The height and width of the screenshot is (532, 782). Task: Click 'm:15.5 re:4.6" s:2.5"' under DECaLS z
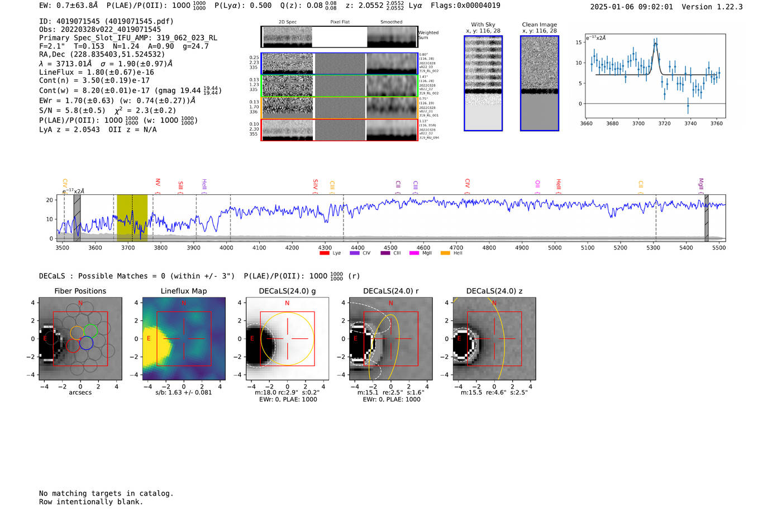(x=494, y=392)
